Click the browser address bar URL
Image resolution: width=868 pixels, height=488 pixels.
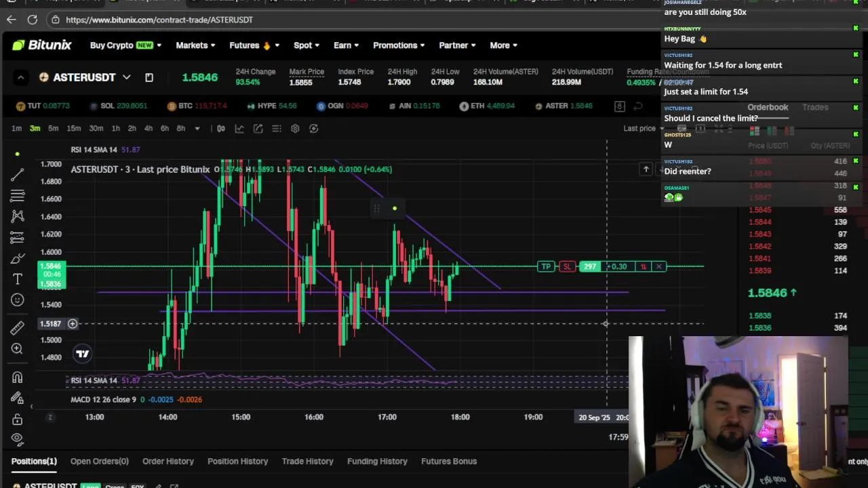(x=159, y=20)
